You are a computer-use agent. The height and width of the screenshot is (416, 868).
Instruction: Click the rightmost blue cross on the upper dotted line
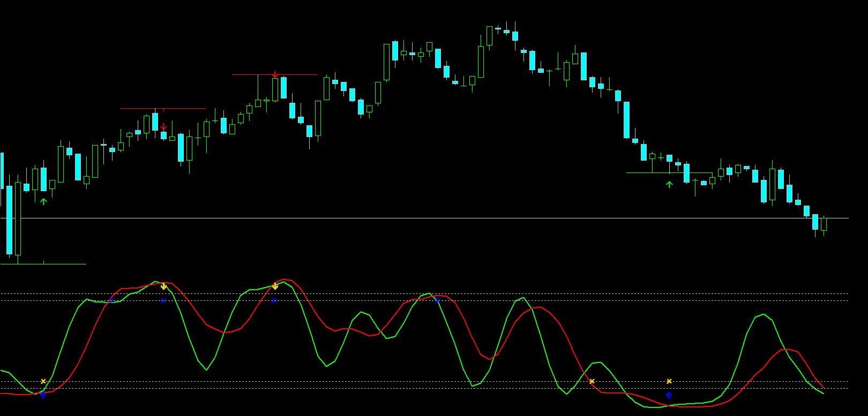click(437, 301)
